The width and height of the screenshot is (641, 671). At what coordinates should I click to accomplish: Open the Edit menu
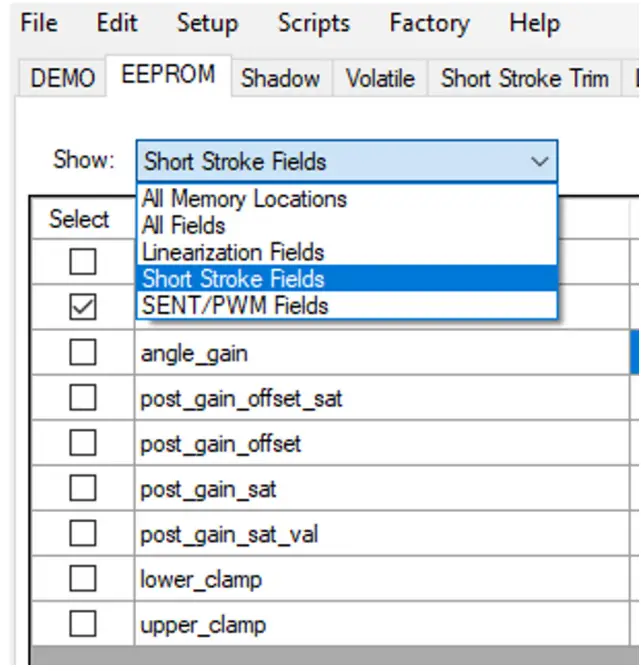[x=117, y=23]
